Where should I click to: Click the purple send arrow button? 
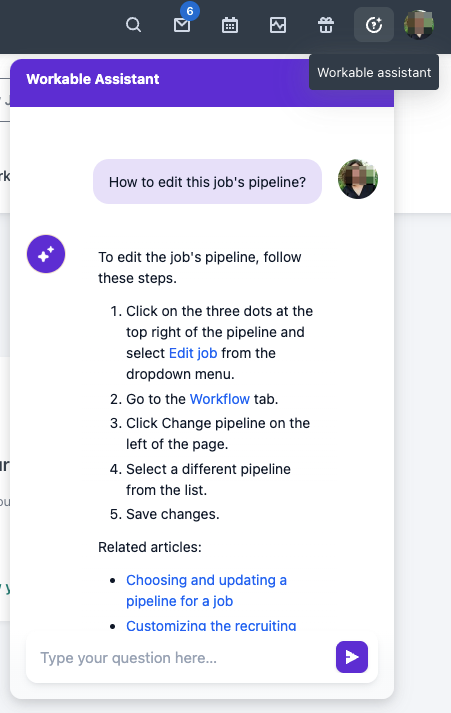(352, 657)
